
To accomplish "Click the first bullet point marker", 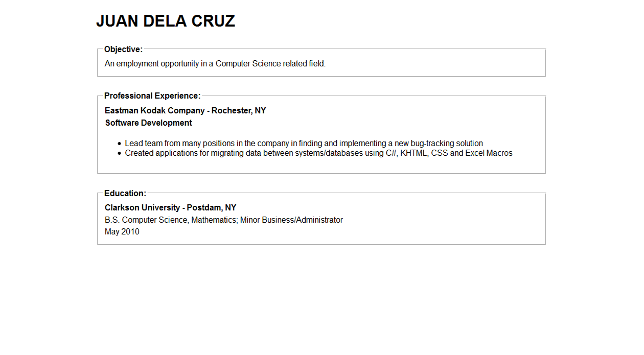I will tap(120, 144).
